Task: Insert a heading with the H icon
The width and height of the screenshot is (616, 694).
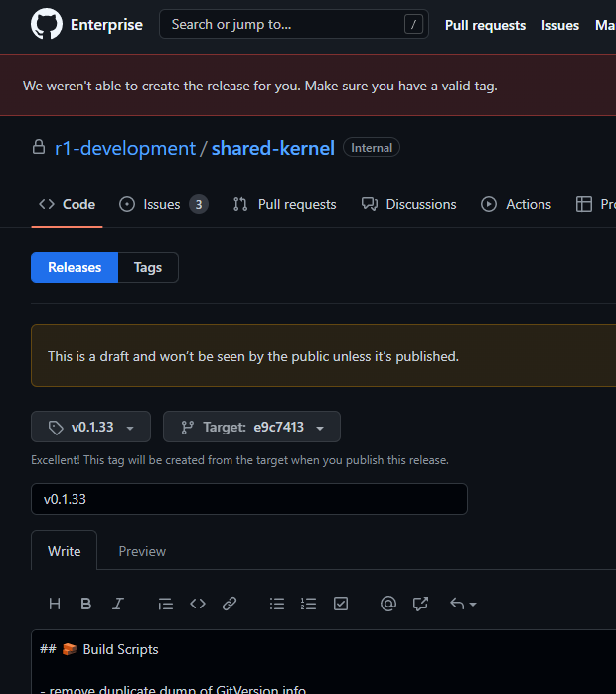Action: pos(55,604)
